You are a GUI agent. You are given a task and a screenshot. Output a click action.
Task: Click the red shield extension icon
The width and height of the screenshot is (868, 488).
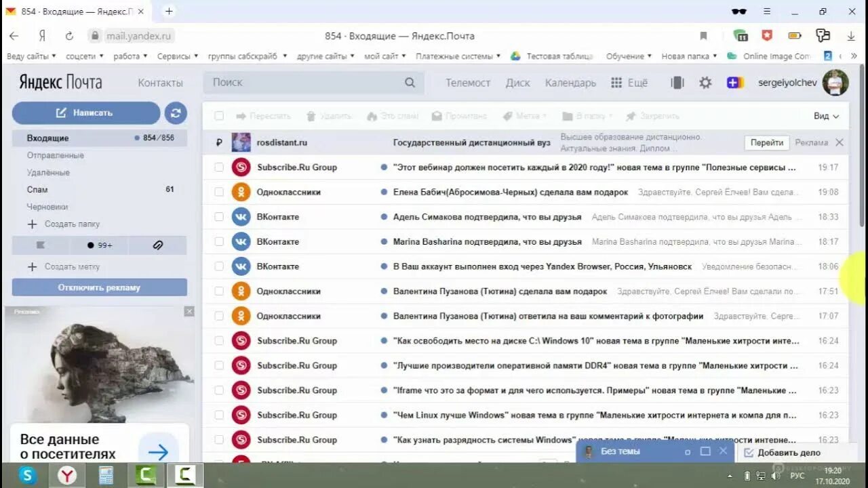pos(767,36)
